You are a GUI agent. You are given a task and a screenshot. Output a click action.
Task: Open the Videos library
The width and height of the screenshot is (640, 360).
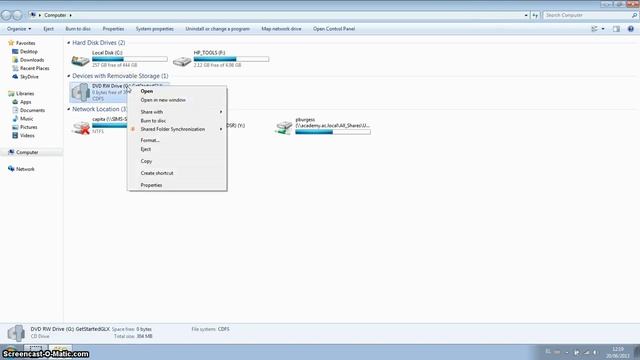pos(27,136)
